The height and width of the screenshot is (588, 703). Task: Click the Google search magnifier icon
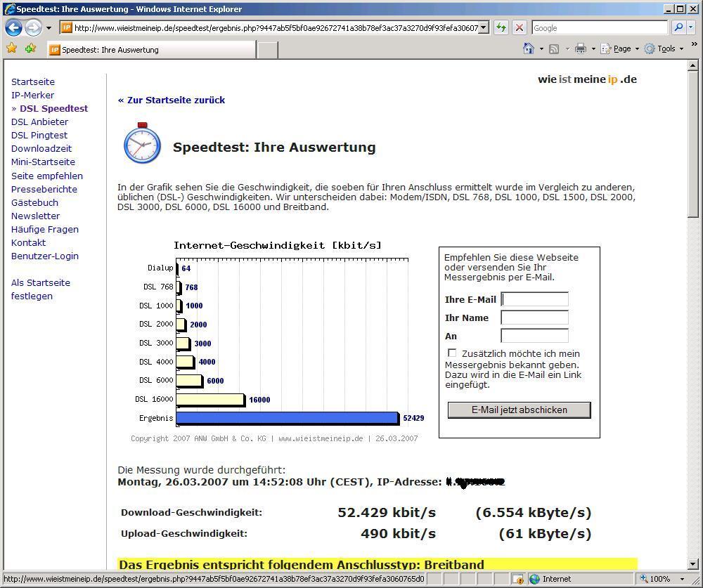(678, 27)
